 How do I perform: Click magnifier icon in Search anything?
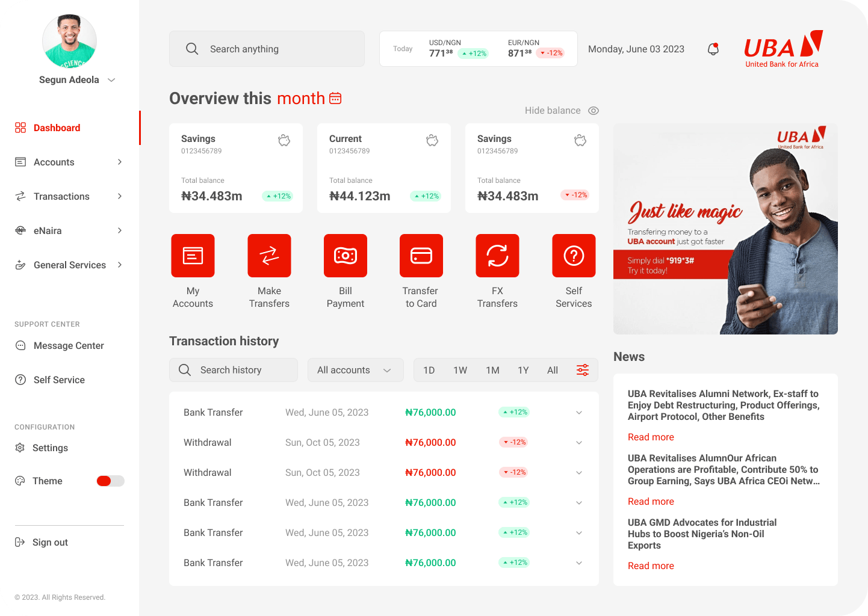(192, 49)
